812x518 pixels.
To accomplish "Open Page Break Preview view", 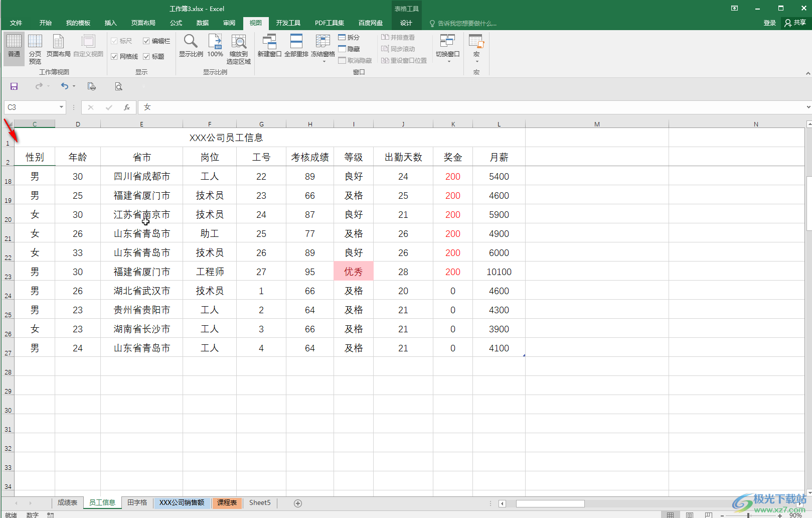I will (35, 49).
